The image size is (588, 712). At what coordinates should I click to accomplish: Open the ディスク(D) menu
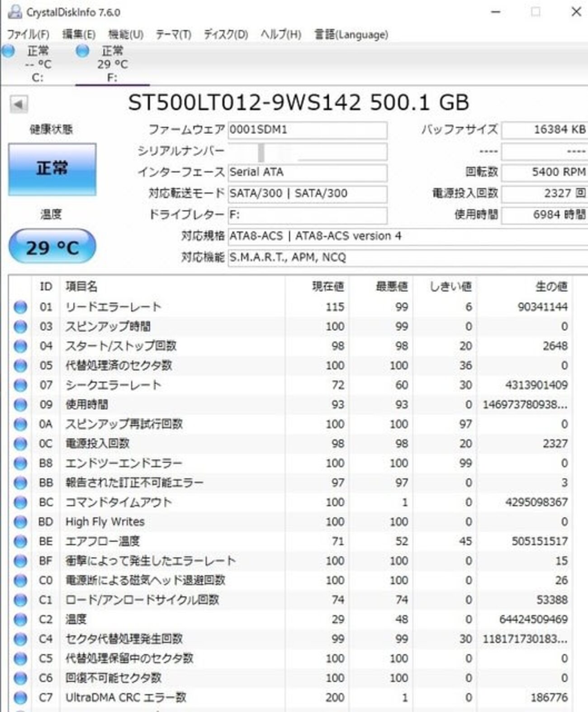pos(226,34)
